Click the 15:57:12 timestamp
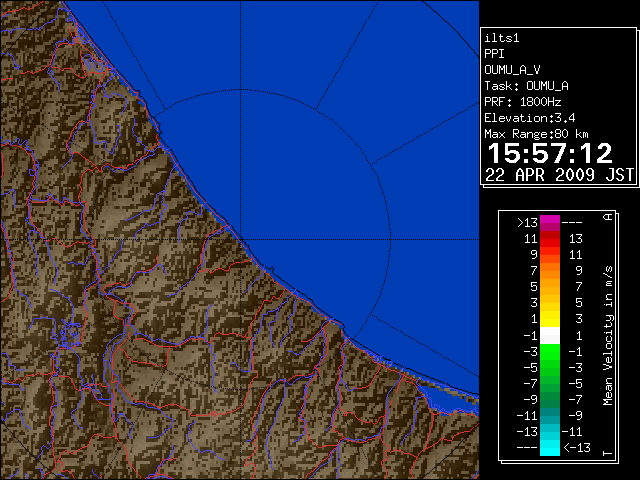Screen dimensions: 640x480 pyautogui.click(x=550, y=153)
